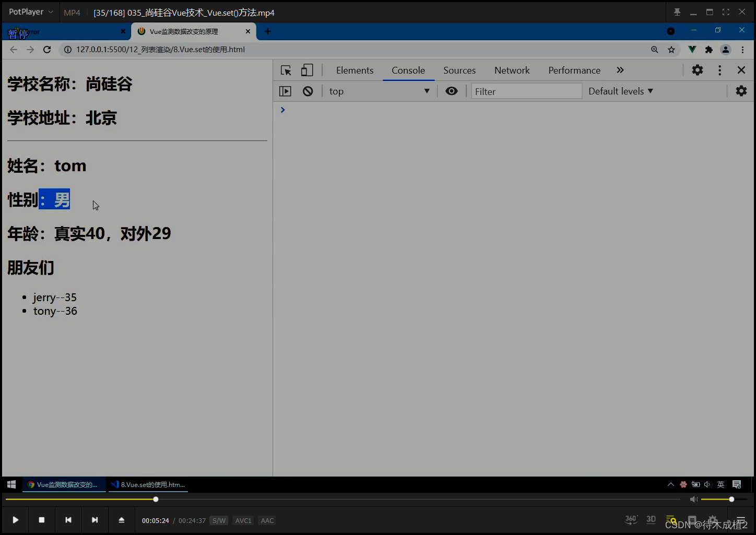Activate the DevTools inspect element tool

286,70
